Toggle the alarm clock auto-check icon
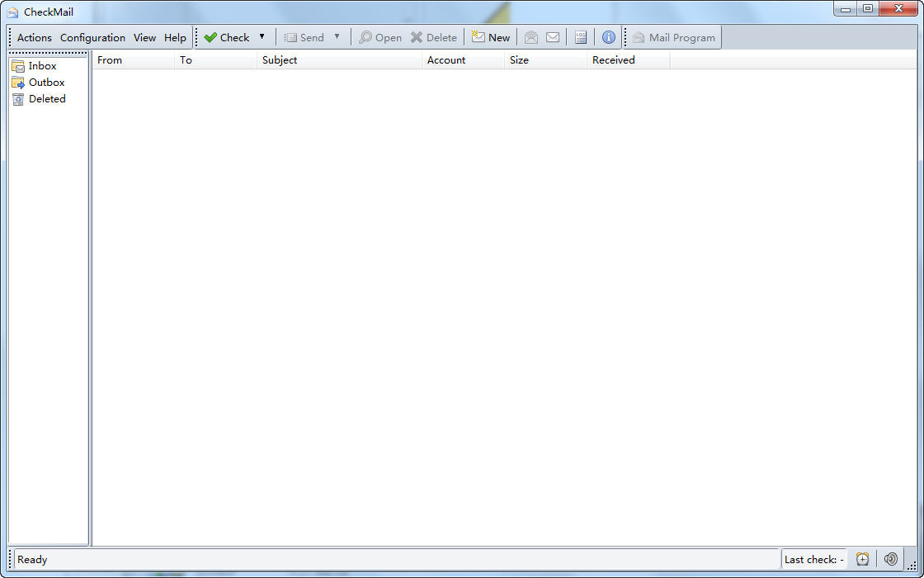Image resolution: width=924 pixels, height=578 pixels. (x=863, y=559)
